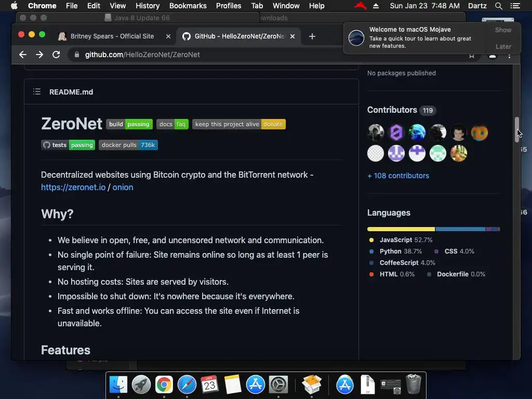Open a new browser tab

[x=312, y=36]
